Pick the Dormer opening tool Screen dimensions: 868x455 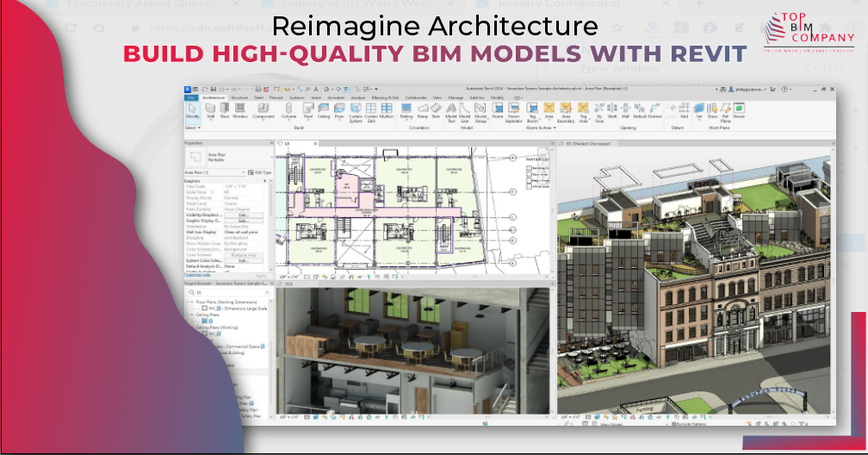tap(654, 110)
